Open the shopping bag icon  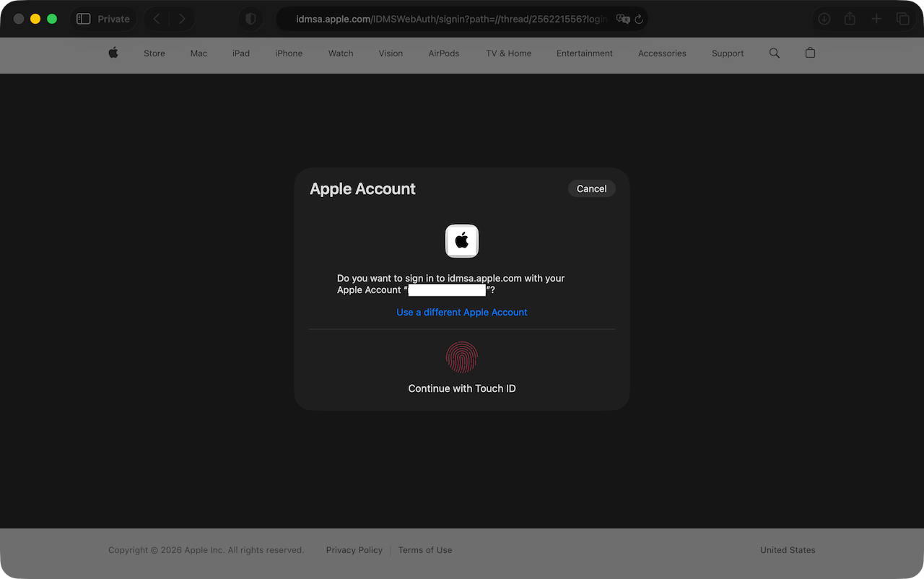809,53
